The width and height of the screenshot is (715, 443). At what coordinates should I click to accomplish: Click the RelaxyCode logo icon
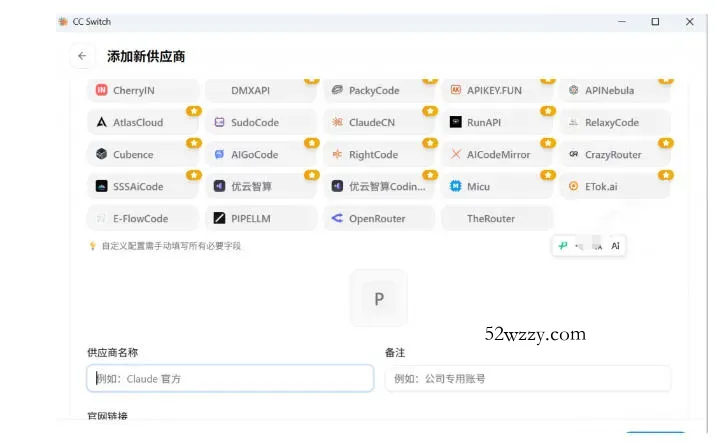[574, 122]
